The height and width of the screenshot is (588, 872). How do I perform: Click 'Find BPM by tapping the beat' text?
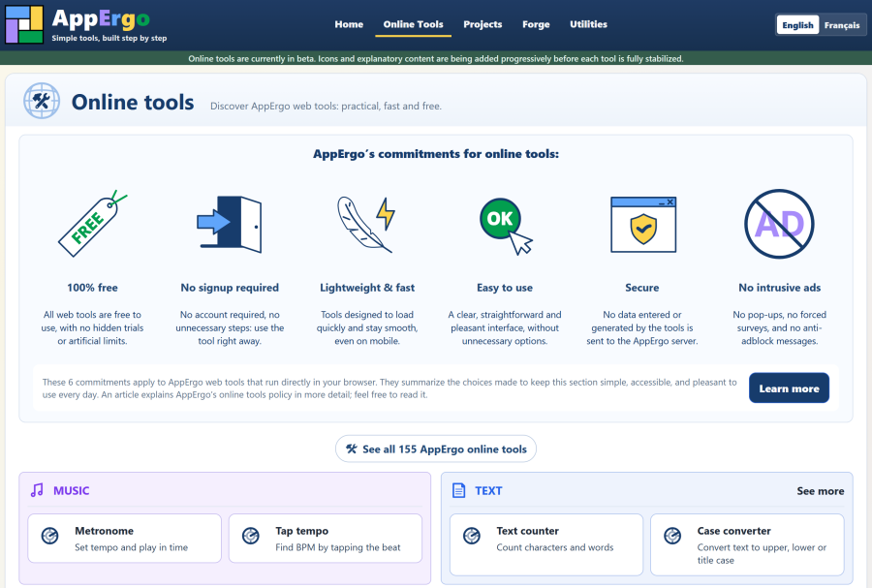point(337,547)
